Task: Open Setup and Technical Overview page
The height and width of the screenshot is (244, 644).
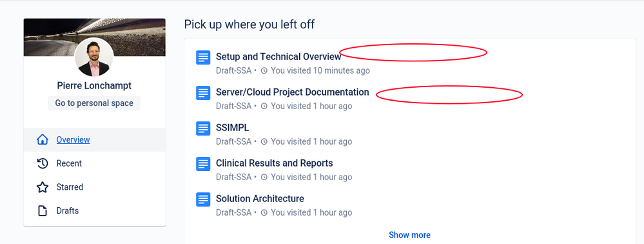Action: [278, 57]
